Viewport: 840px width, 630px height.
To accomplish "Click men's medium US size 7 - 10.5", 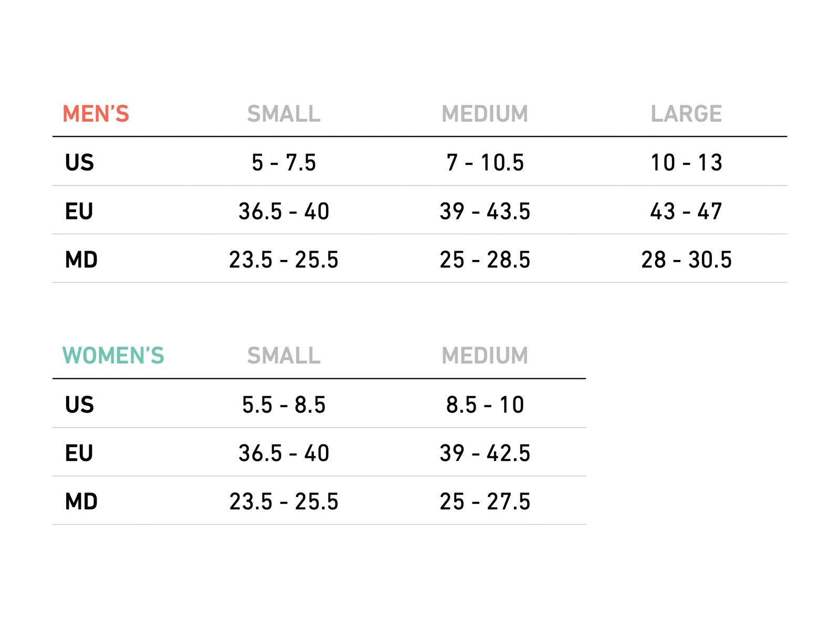I will click(x=485, y=163).
